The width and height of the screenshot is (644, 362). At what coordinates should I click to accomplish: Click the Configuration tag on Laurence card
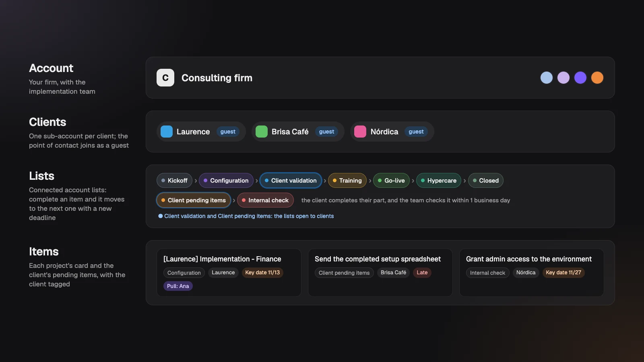184,273
